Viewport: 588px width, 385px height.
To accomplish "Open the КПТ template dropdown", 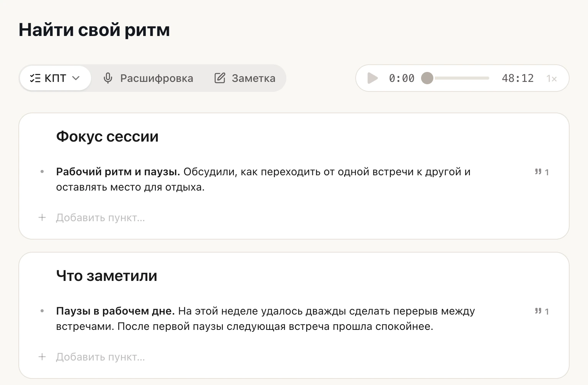I will point(55,78).
